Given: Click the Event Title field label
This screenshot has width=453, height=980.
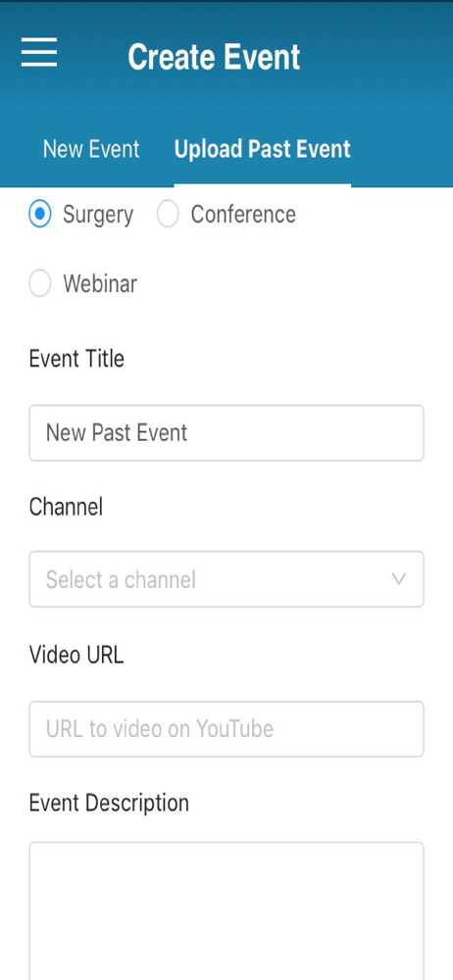Looking at the screenshot, I should [76, 359].
